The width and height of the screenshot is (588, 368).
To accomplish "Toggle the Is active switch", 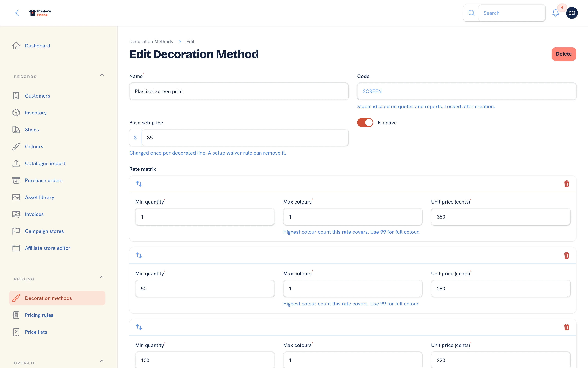I will click(365, 123).
